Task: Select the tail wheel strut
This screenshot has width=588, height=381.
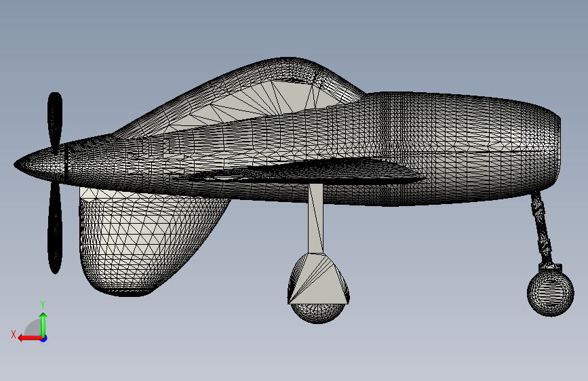Action: click(x=541, y=228)
